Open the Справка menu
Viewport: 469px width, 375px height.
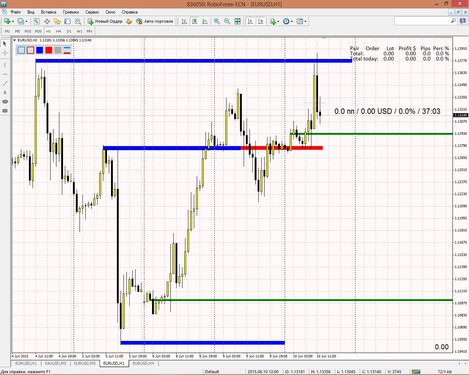pyautogui.click(x=130, y=12)
